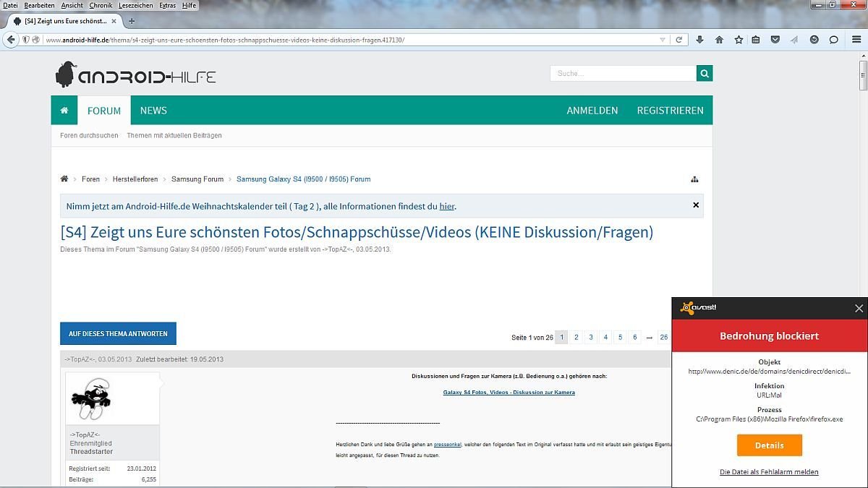The width and height of the screenshot is (868, 488).
Task: Dismiss the Weihnachtskalender notice with X
Action: click(x=696, y=205)
